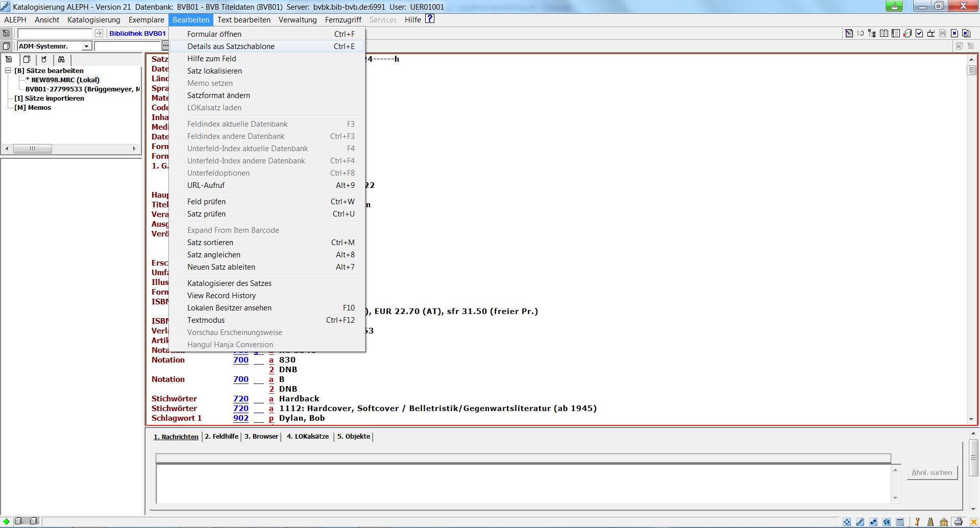Viewport: 980px width, 528px height.
Task: Click the golden key icon in status bar
Action: tap(917, 522)
